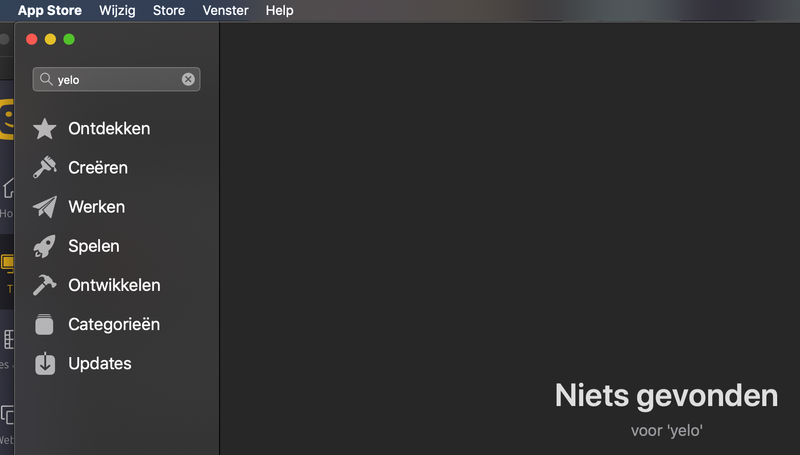Viewport: 800px width, 455px height.
Task: Open the Wijzig menu
Action: 117,10
